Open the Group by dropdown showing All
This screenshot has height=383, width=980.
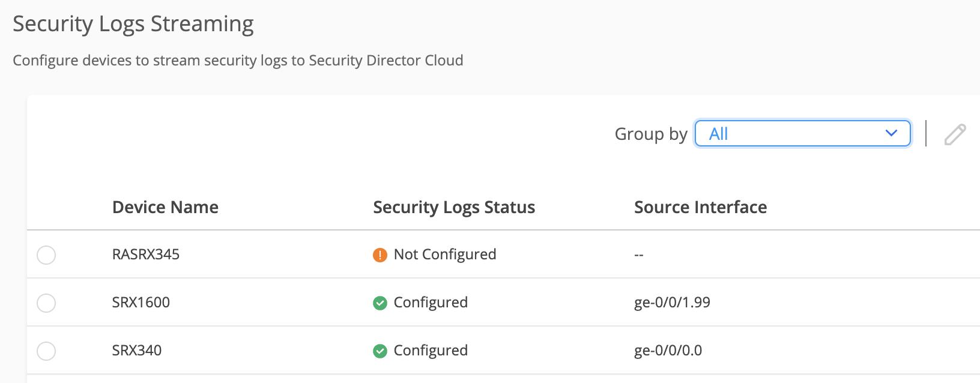click(x=793, y=134)
